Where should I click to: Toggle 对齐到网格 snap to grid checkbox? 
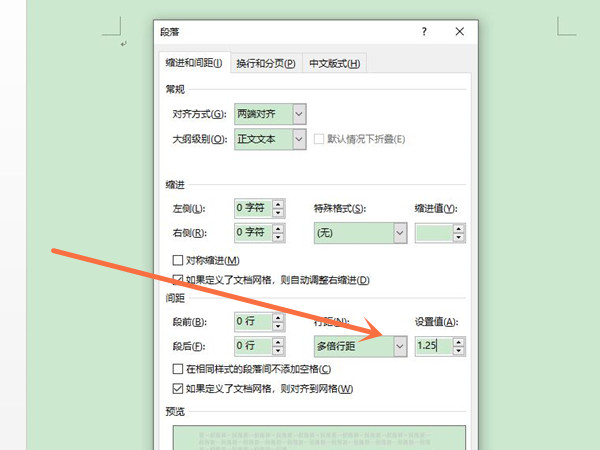click(x=179, y=388)
